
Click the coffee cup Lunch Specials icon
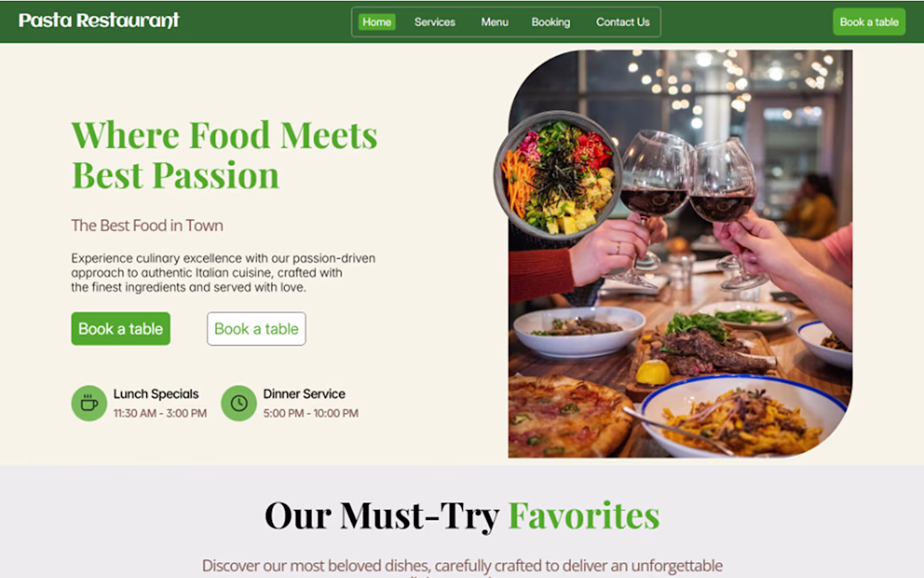click(89, 403)
